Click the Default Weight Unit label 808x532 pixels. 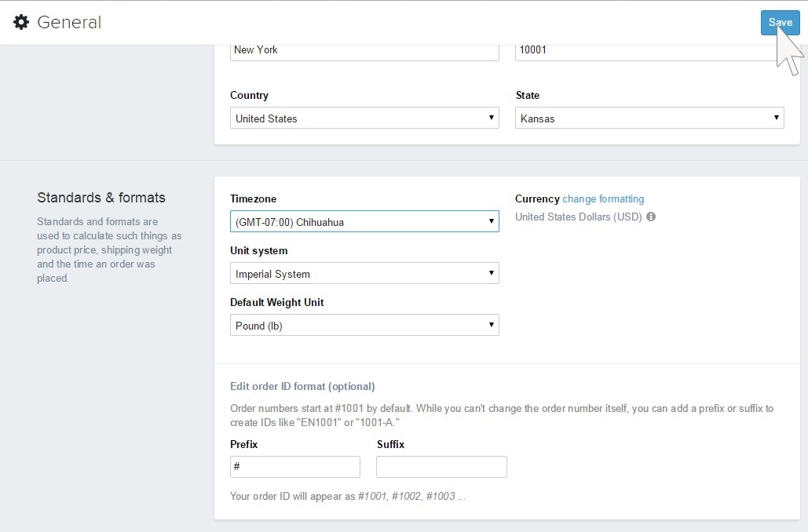(x=276, y=302)
